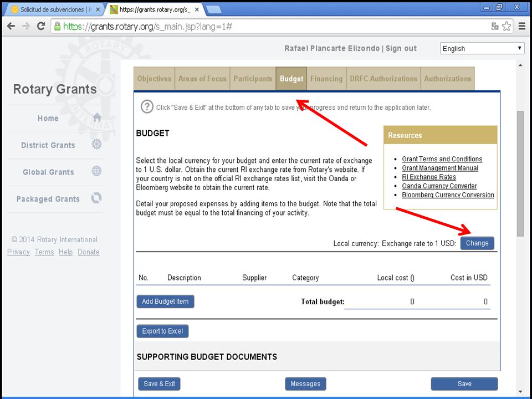The image size is (532, 399).
Task: Open the English language dropdown
Action: pyautogui.click(x=482, y=48)
